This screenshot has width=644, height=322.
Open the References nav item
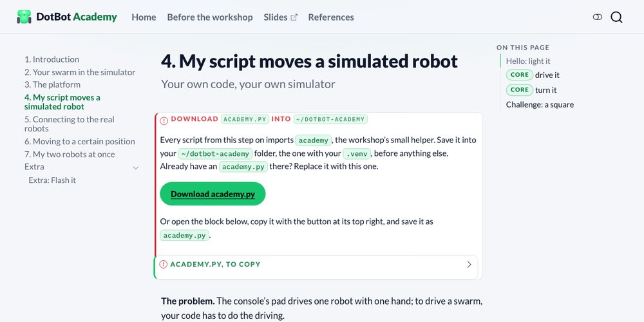[x=331, y=17]
